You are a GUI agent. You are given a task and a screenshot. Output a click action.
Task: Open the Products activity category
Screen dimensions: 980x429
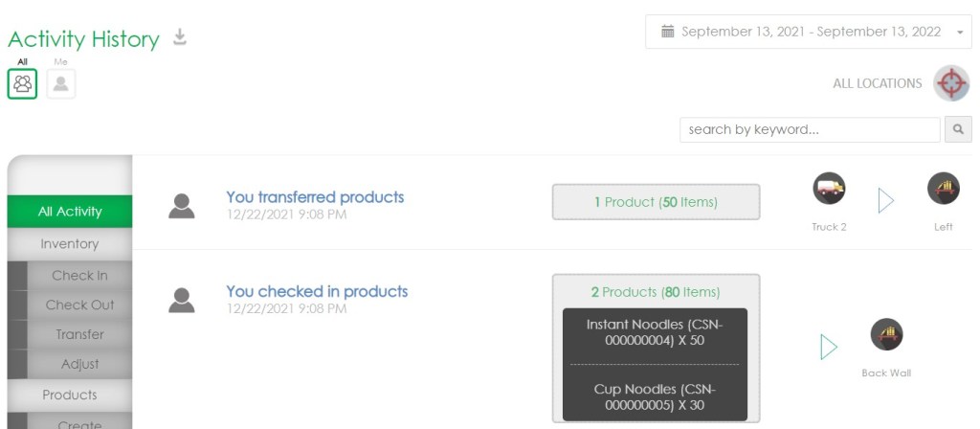click(x=70, y=395)
